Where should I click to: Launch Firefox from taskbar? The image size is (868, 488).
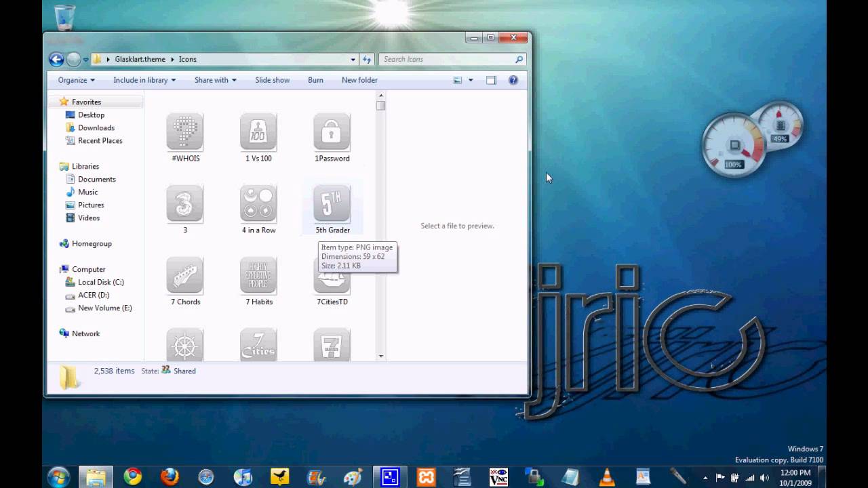tap(170, 476)
